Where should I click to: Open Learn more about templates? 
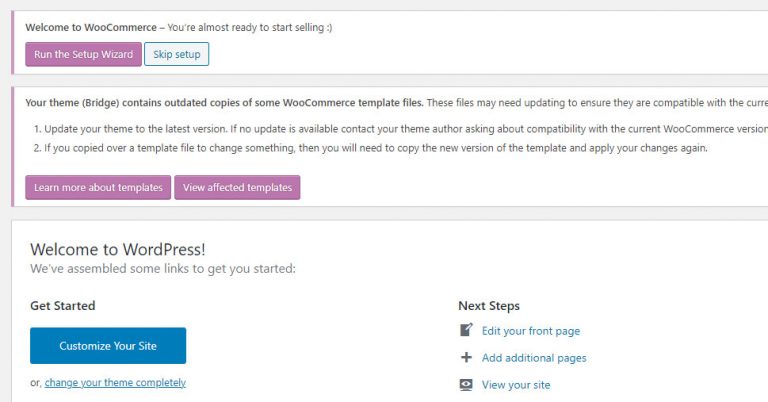coord(98,187)
